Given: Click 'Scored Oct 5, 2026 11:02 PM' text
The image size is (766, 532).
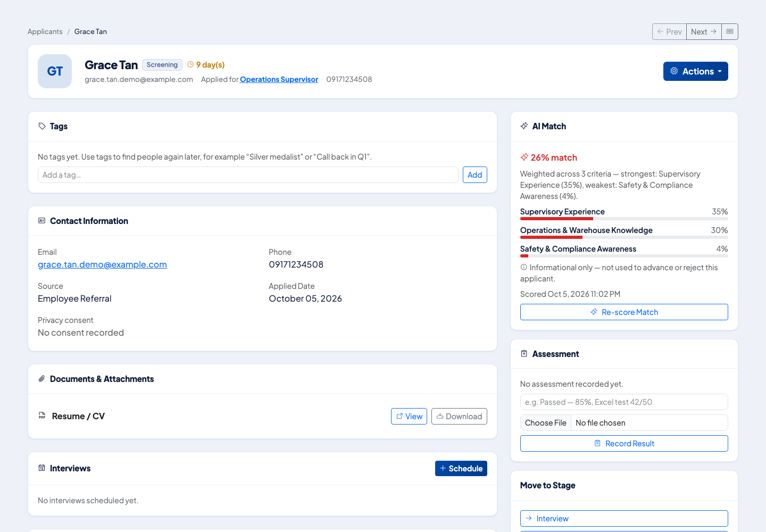Looking at the screenshot, I should tap(570, 294).
